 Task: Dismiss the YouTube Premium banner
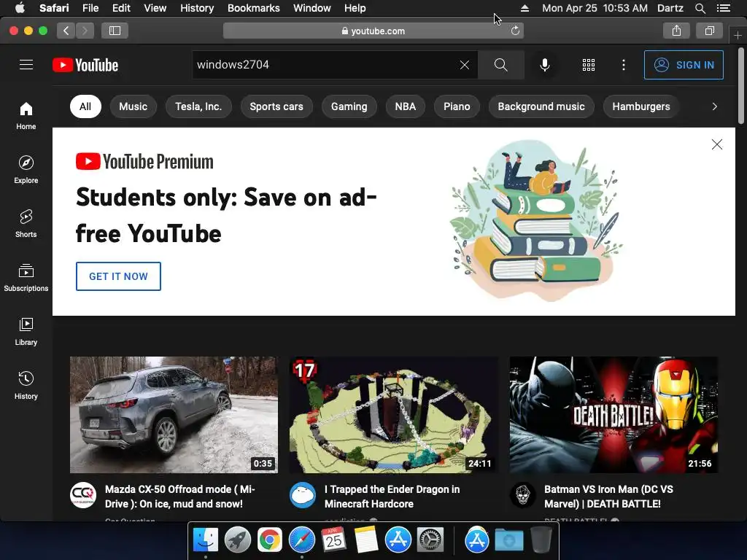(716, 144)
